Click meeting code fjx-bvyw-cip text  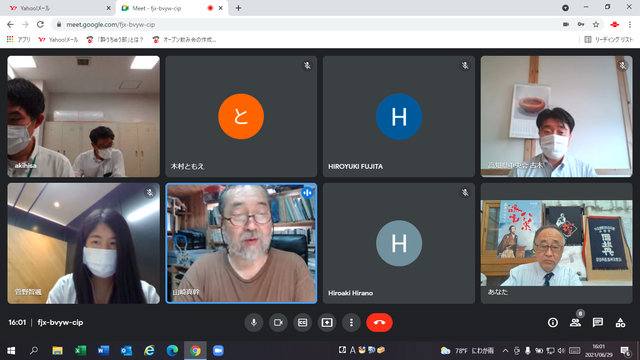click(60, 322)
